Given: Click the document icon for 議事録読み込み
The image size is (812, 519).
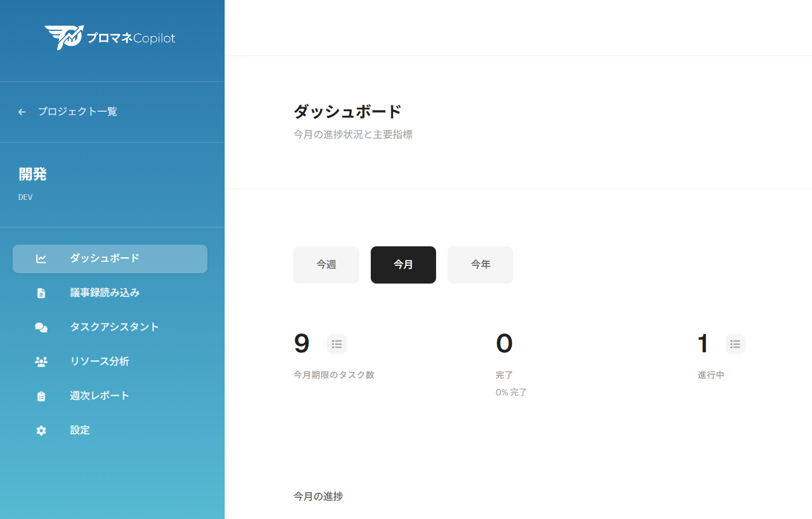Looking at the screenshot, I should tap(41, 293).
